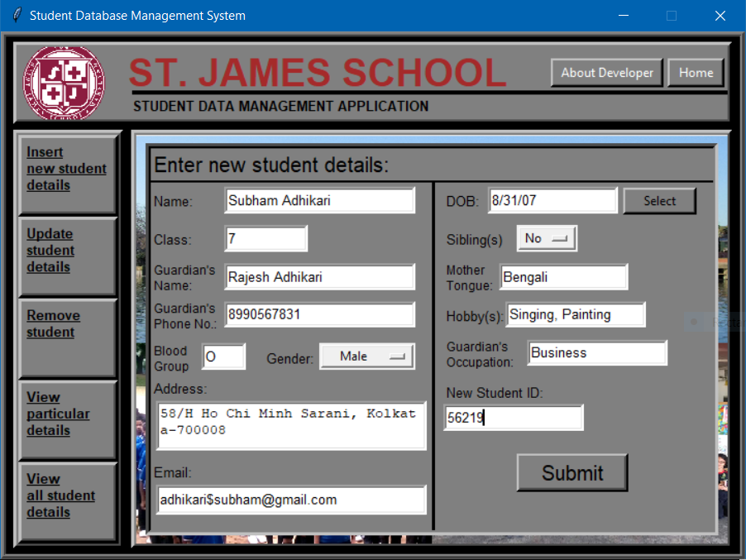
Task: Click the Hobby(s) field showing Singing, Painting
Action: [576, 314]
